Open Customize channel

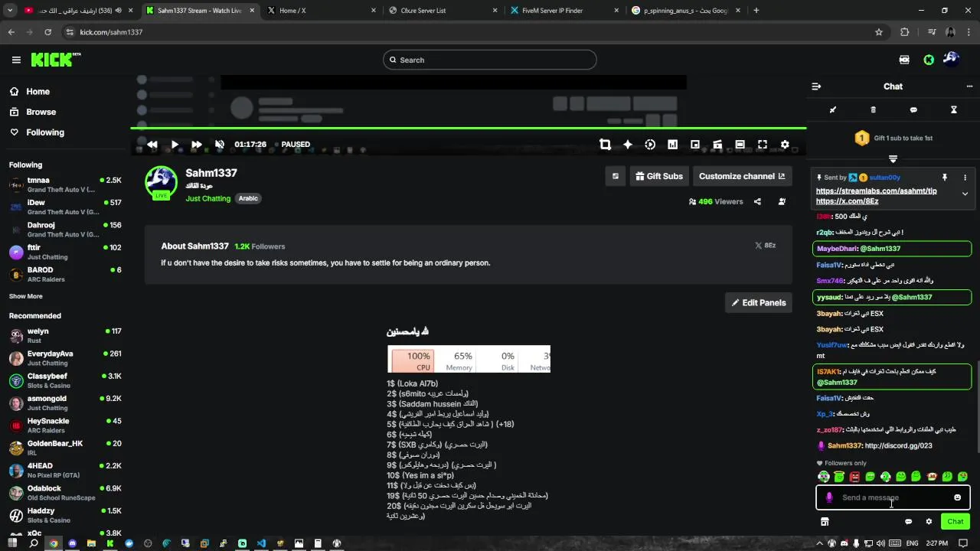[x=742, y=176]
